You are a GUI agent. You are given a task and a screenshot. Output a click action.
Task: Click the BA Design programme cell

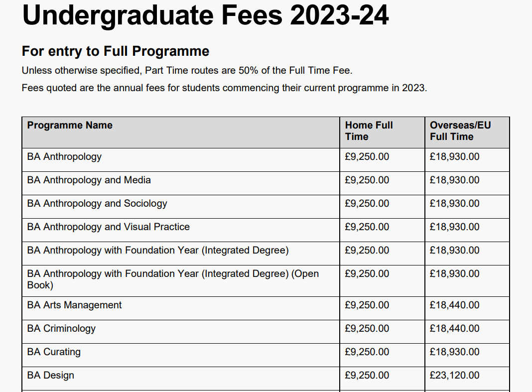point(181,379)
